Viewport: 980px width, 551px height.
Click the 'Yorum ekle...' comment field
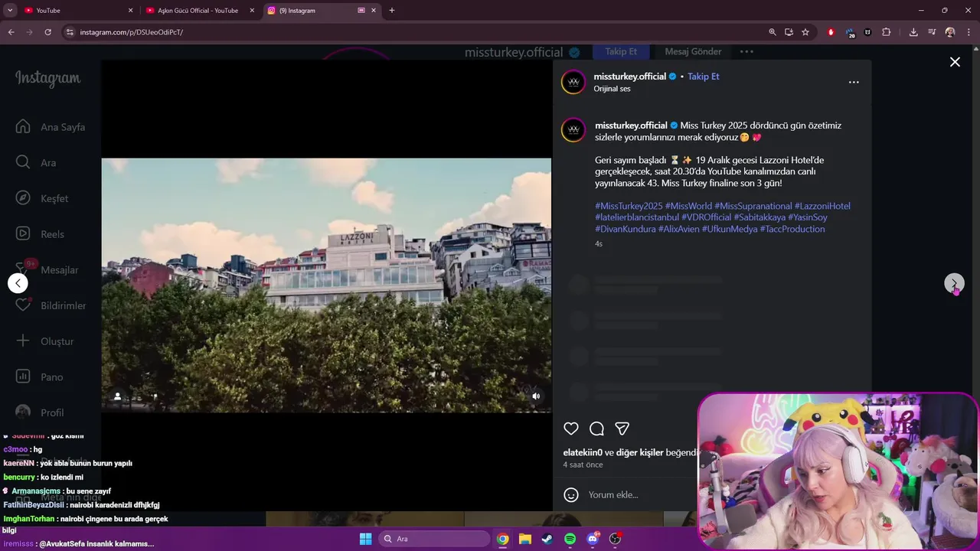click(639, 494)
